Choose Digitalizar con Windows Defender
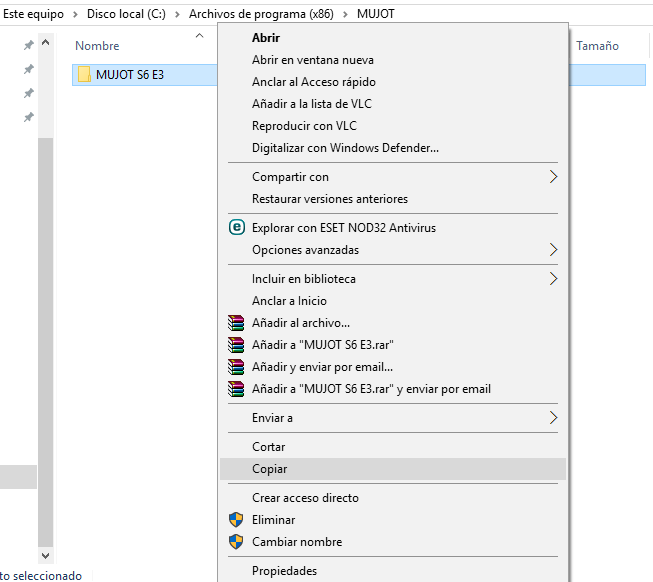The width and height of the screenshot is (653, 582). 345,148
